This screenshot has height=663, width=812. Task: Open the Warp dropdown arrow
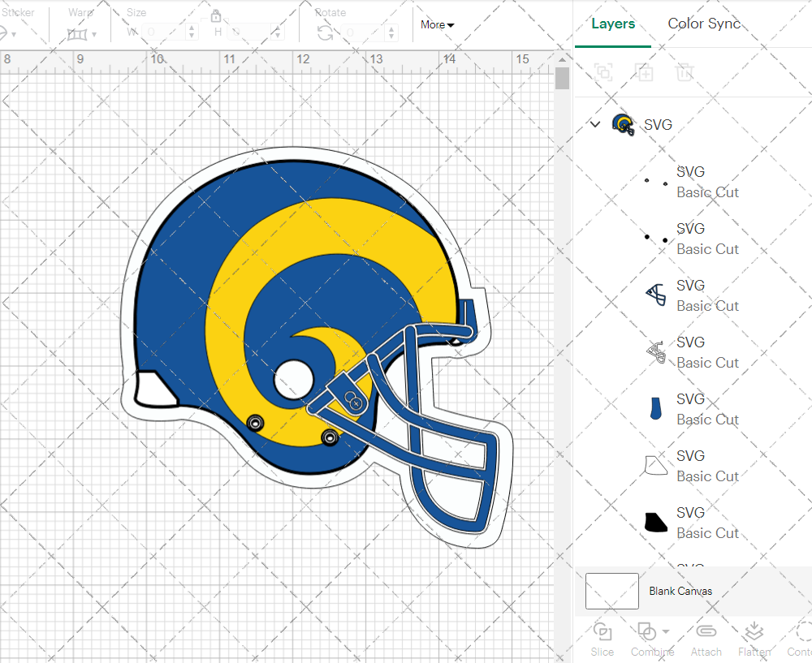[x=94, y=35]
